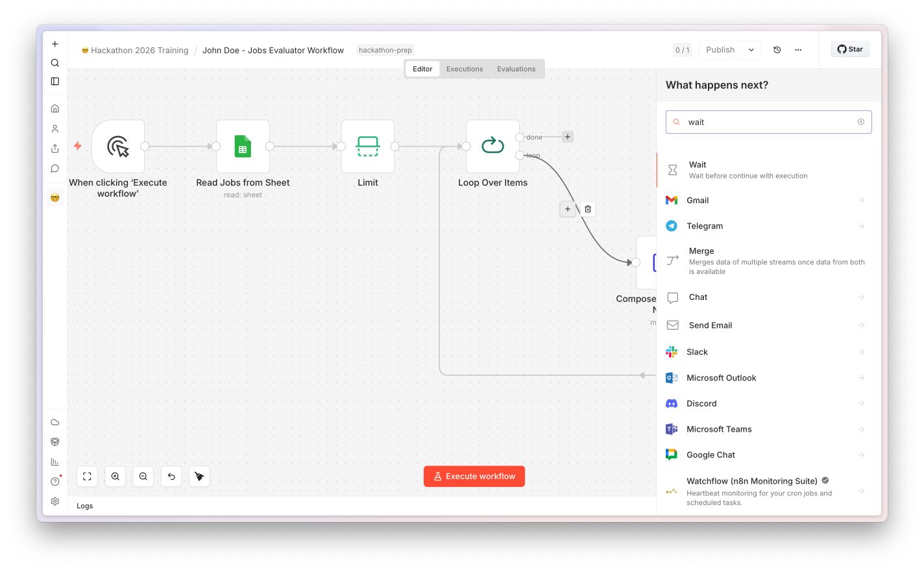This screenshot has width=924, height=570.
Task: Select the Wait node from results
Action: [x=768, y=170]
